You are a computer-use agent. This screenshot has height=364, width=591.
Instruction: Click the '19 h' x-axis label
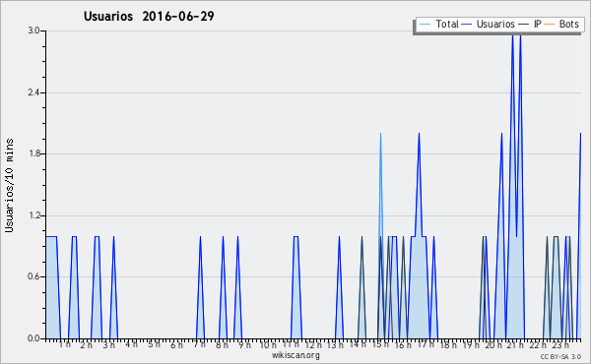(471, 344)
